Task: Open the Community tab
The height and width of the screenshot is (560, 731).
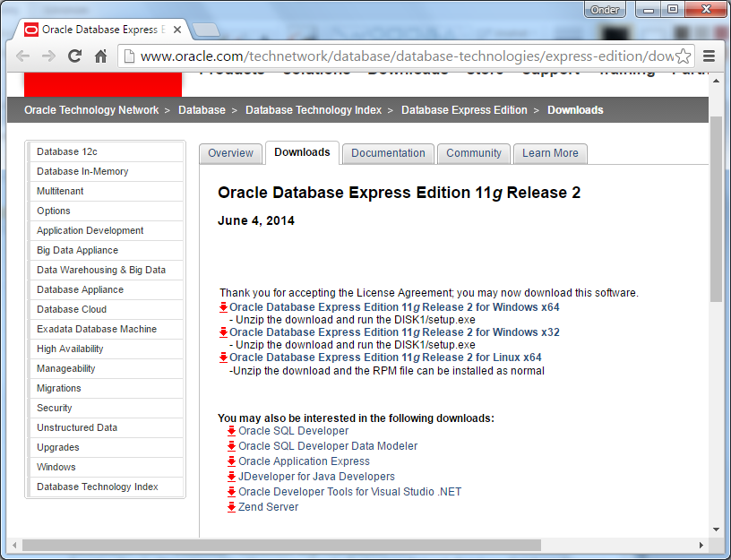Action: pos(474,153)
